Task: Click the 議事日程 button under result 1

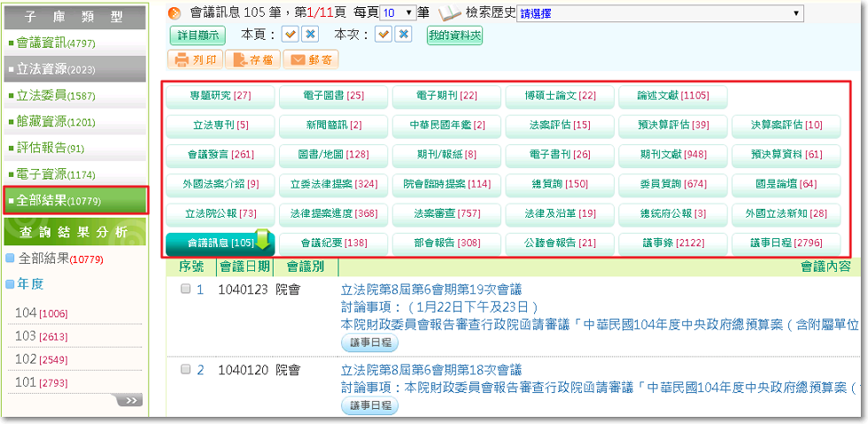Action: (x=369, y=342)
